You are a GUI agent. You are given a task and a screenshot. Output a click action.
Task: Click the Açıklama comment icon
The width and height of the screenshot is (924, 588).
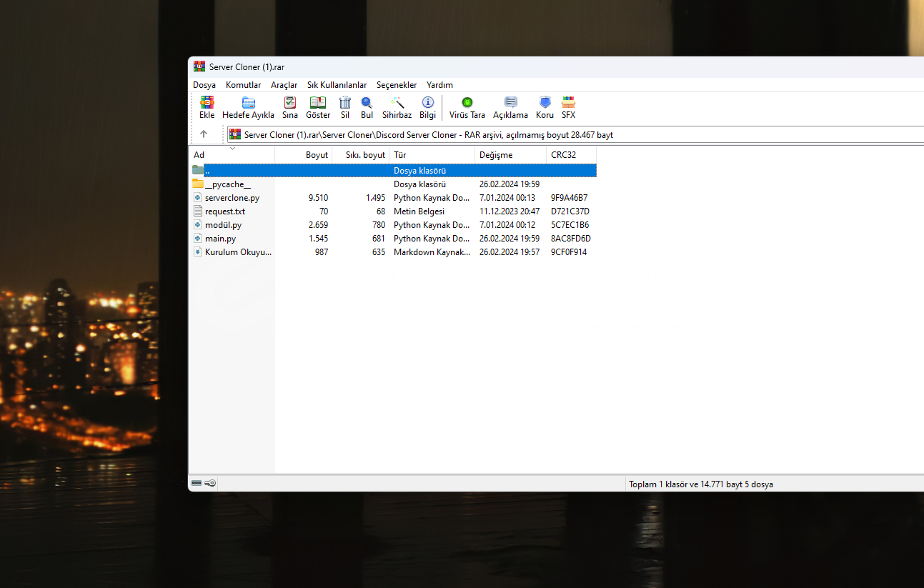tap(510, 102)
